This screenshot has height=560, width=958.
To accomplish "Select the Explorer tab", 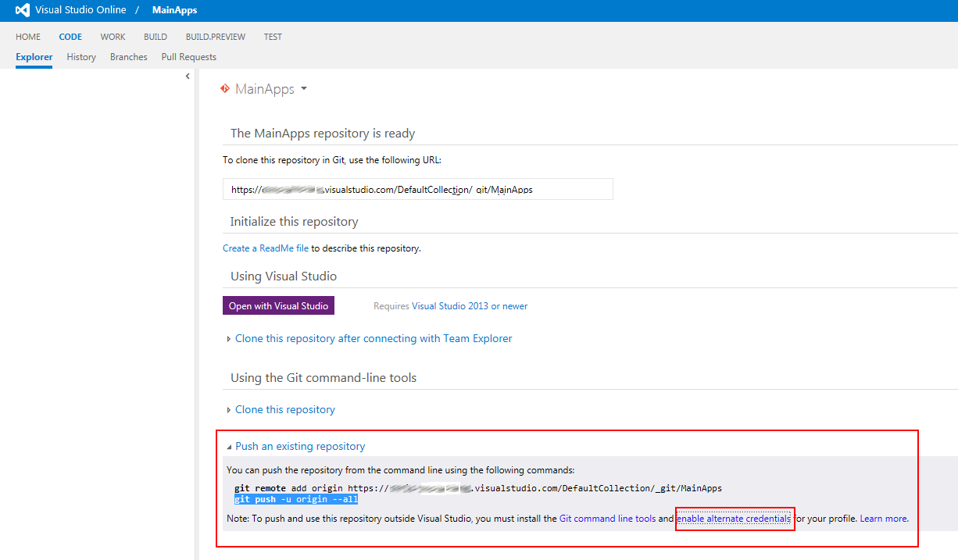I will [34, 57].
